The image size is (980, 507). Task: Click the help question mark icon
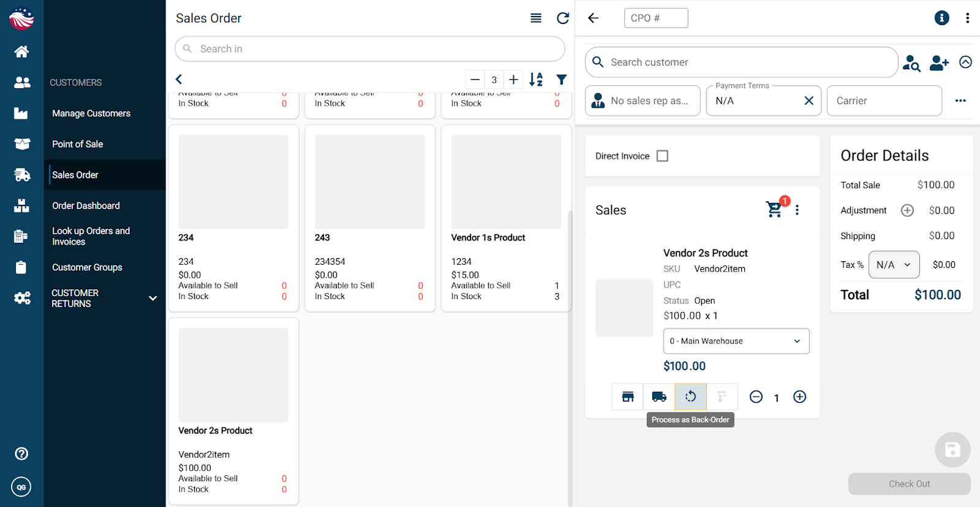click(21, 454)
